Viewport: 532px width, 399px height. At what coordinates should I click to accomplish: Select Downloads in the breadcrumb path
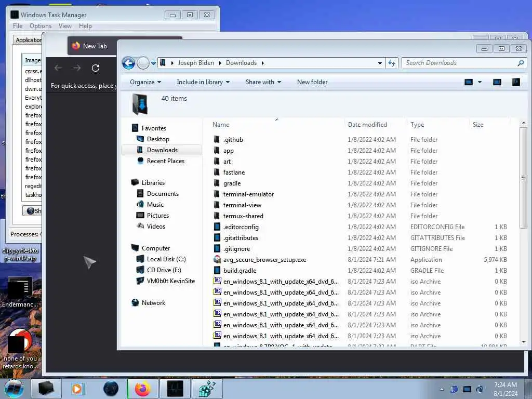click(x=241, y=63)
